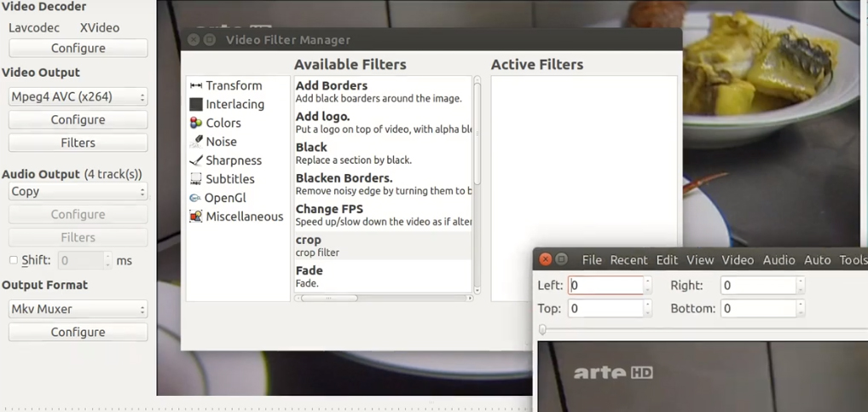Click the Bottom crop value stepper arrows
Image resolution: width=868 pixels, height=412 pixels.
(x=801, y=309)
